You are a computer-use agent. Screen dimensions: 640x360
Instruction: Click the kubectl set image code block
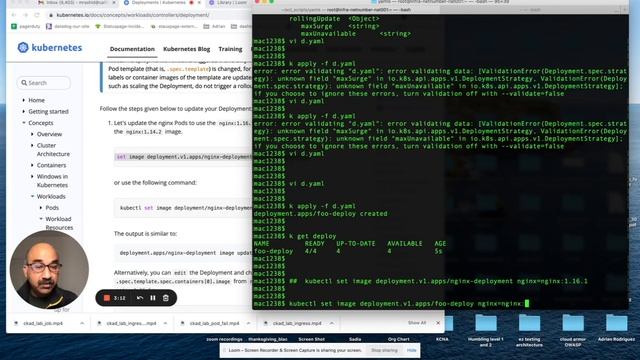pos(183,208)
